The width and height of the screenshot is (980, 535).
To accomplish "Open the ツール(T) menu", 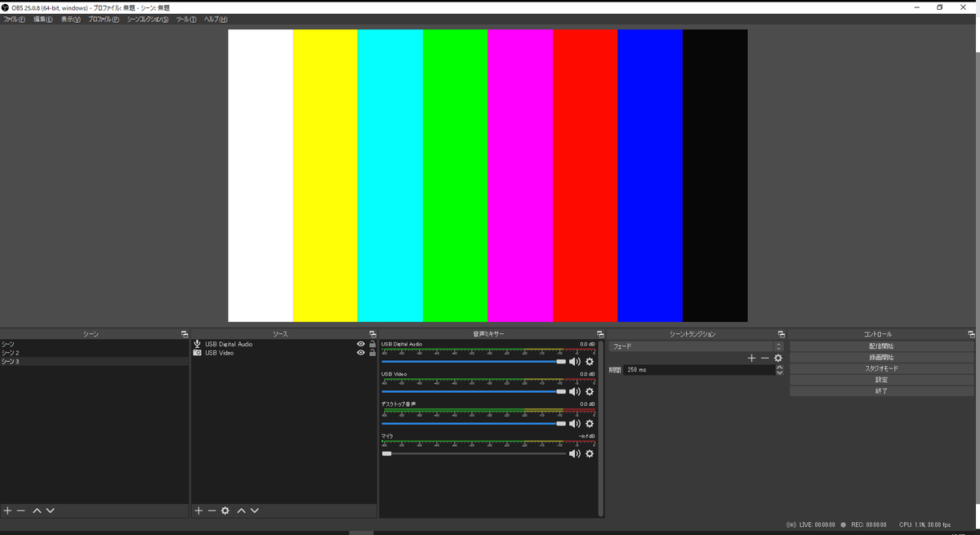I will pos(186,20).
